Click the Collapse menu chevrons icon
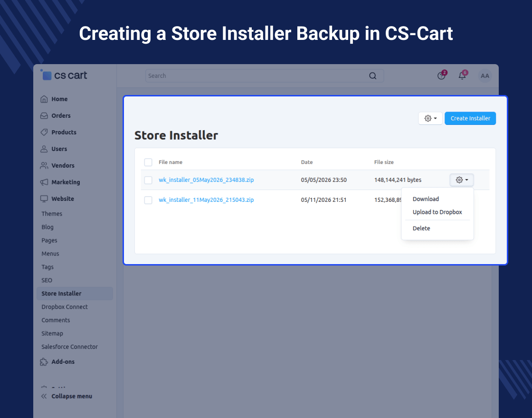Viewport: 532px width, 418px height. [x=44, y=396]
